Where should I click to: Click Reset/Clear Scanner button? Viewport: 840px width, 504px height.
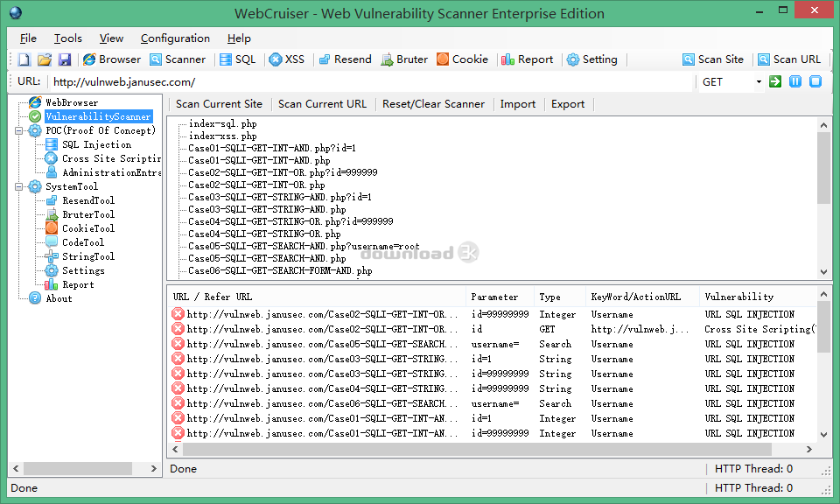click(433, 104)
